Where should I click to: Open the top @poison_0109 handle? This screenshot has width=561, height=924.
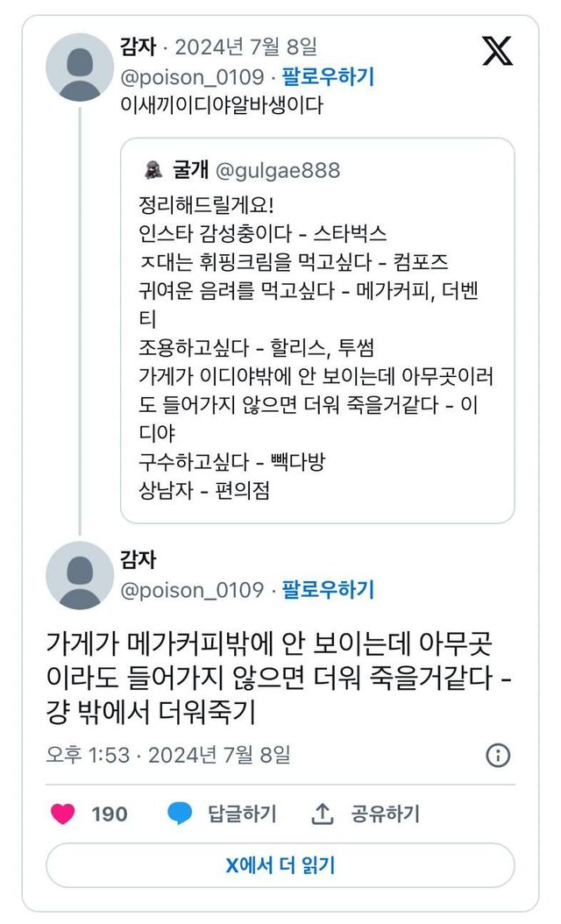[x=192, y=77]
